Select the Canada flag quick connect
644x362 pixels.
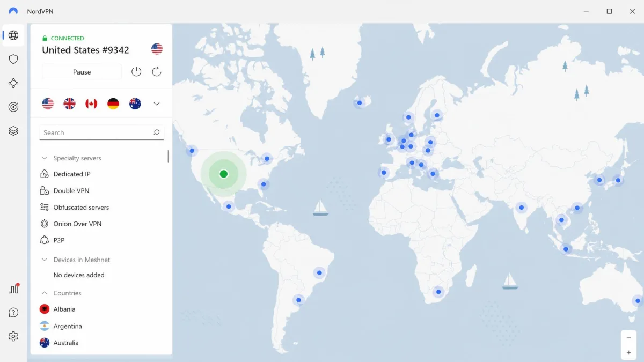click(91, 104)
